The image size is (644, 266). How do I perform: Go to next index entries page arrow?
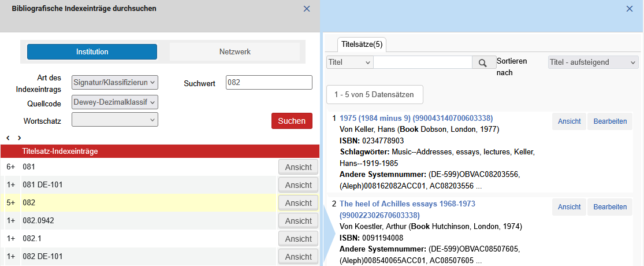[19, 138]
